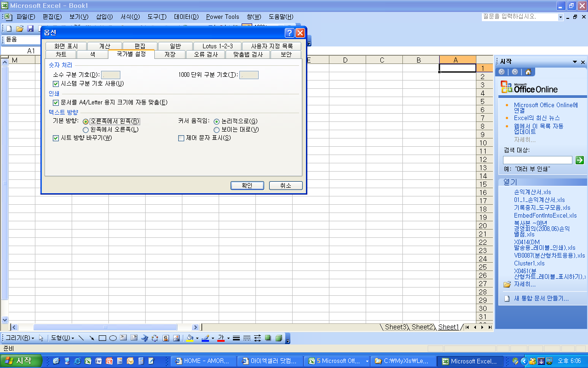Image resolution: width=588 pixels, height=368 pixels.
Task: Select 보이는 대로 cursor movement
Action: (217, 130)
